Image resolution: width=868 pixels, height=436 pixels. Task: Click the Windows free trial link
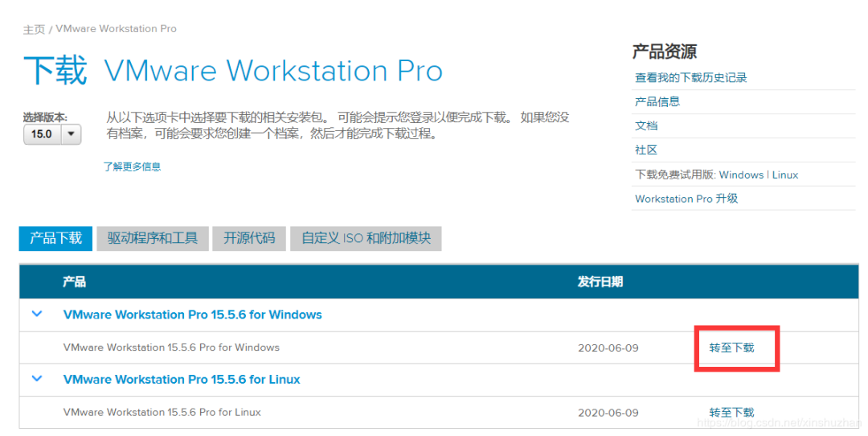tap(741, 175)
